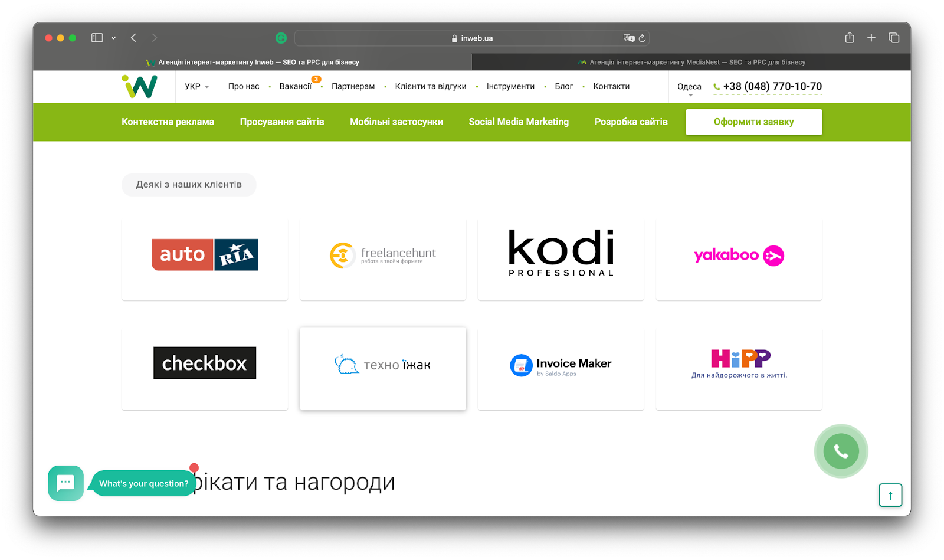Screen dimensions: 944x560
Task: Click the Вакансії notification badge 3
Action: click(316, 79)
